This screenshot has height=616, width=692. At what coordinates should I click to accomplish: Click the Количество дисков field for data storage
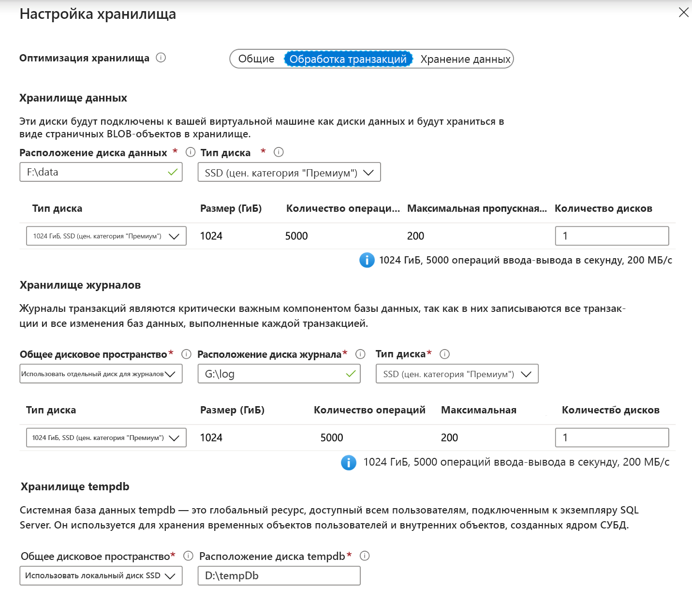(611, 236)
